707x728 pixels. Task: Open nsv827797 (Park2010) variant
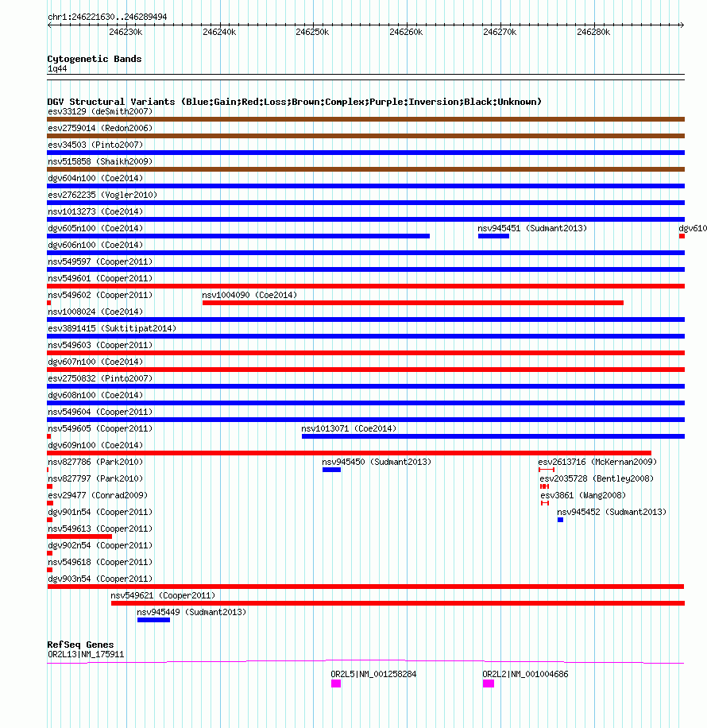click(x=95, y=479)
